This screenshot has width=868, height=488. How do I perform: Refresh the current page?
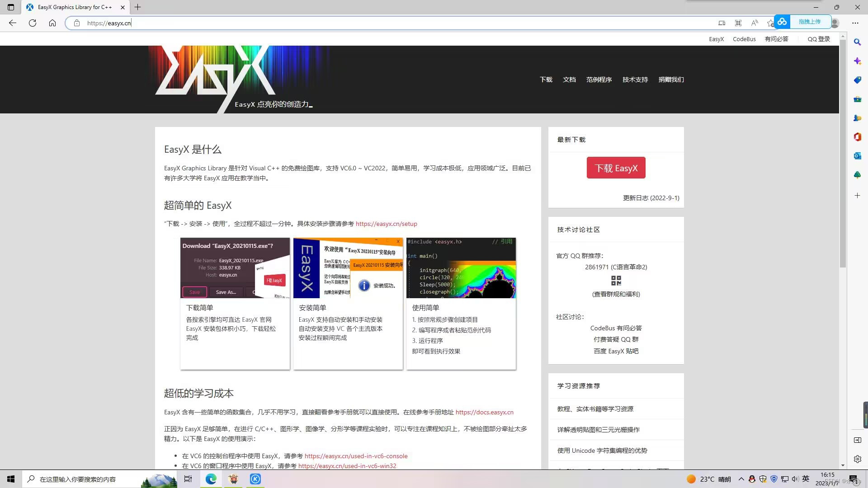pyautogui.click(x=33, y=23)
